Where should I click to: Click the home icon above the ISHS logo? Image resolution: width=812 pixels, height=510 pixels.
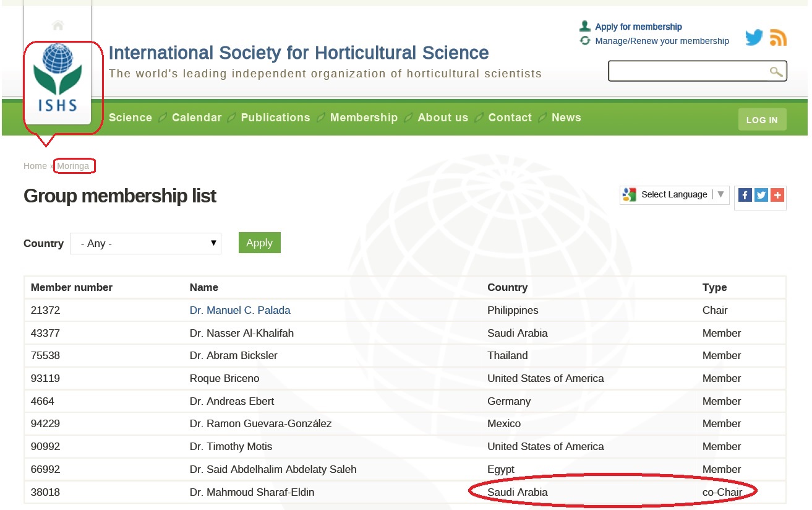(x=58, y=25)
